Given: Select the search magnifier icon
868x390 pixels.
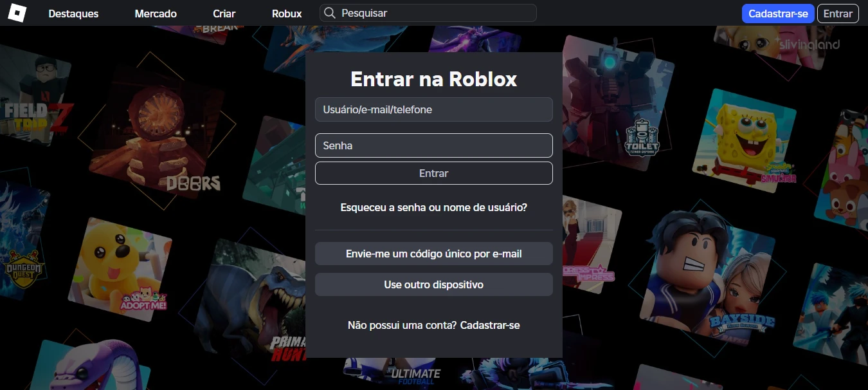Looking at the screenshot, I should click(x=330, y=13).
